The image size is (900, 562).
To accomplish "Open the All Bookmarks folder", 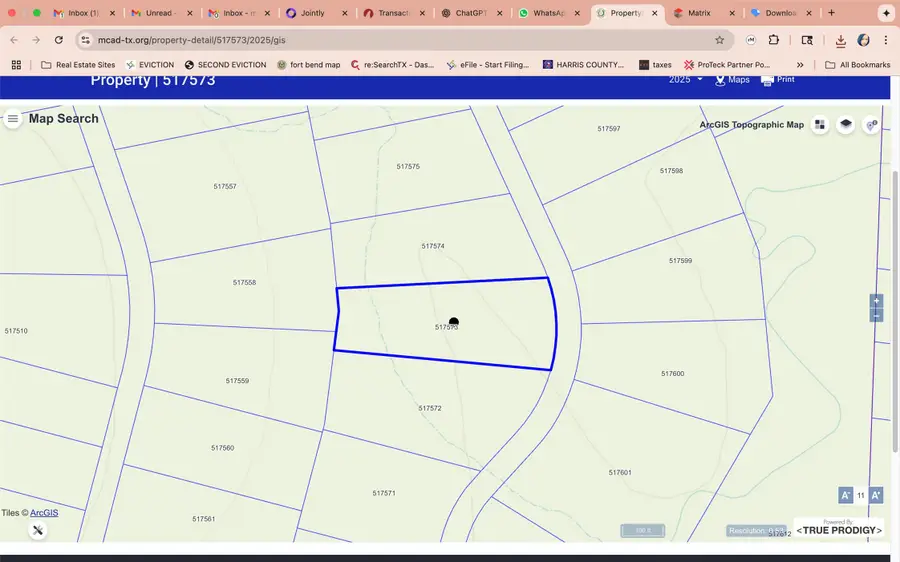I will (x=856, y=65).
